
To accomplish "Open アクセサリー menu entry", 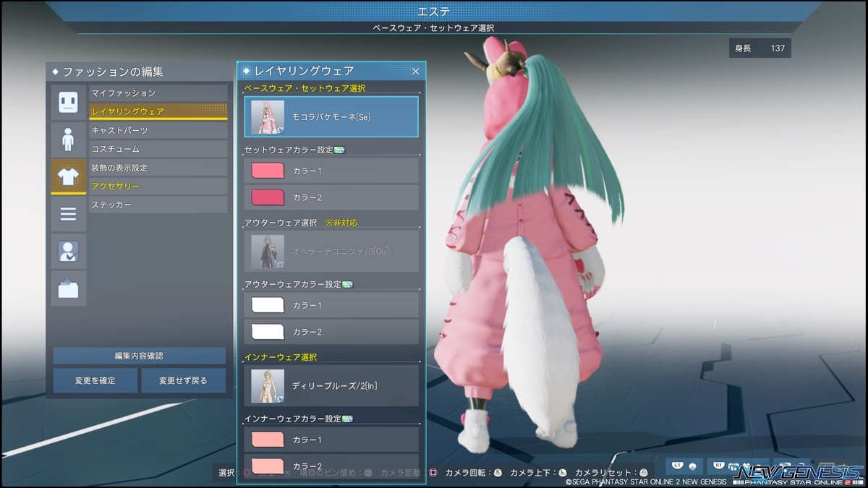I will [x=158, y=187].
